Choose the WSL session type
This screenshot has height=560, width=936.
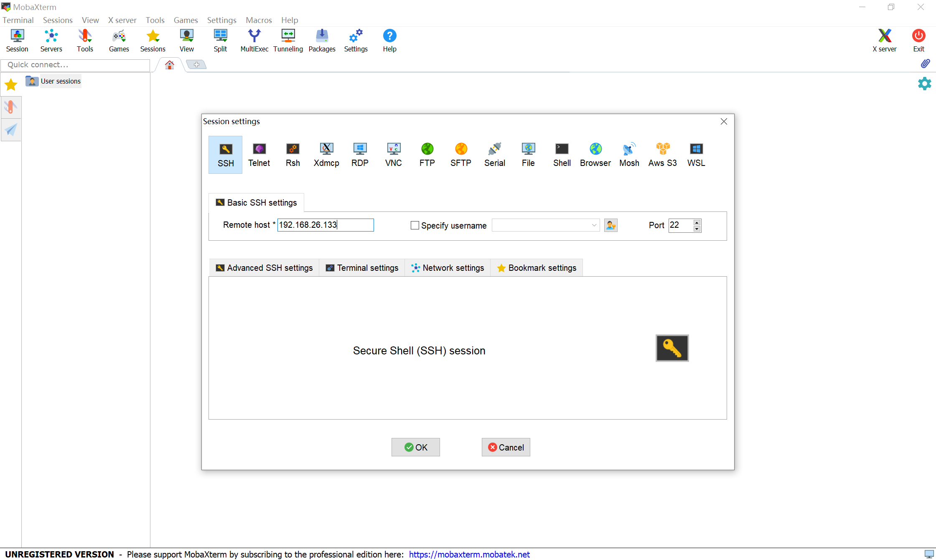click(x=696, y=155)
